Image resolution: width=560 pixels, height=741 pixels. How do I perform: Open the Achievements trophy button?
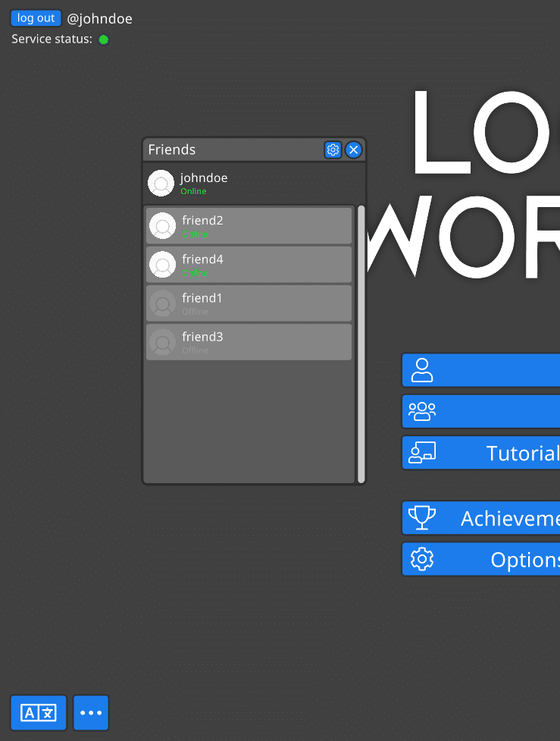480,518
